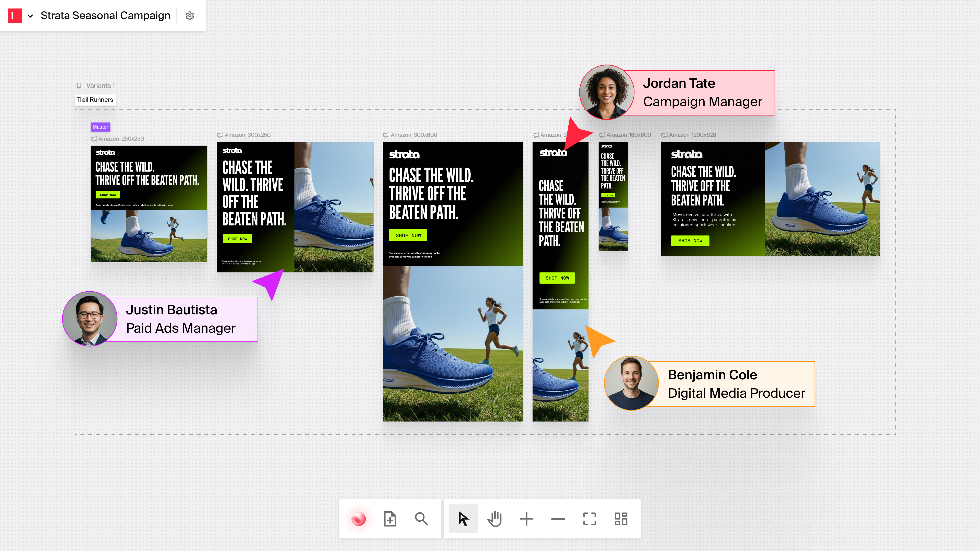Select the Amazon_1200x628 banner thumbnail
The image size is (980, 551).
(x=770, y=198)
